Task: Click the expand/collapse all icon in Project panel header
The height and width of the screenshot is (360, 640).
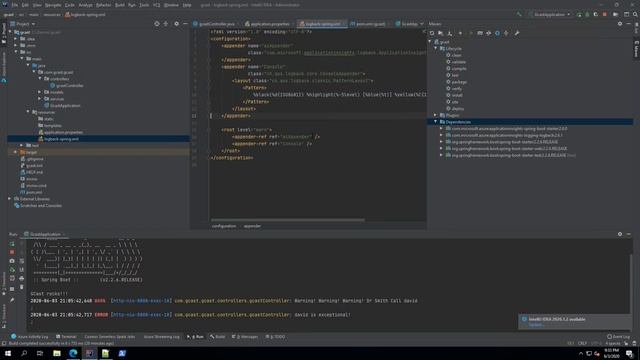Action: tap(166, 24)
